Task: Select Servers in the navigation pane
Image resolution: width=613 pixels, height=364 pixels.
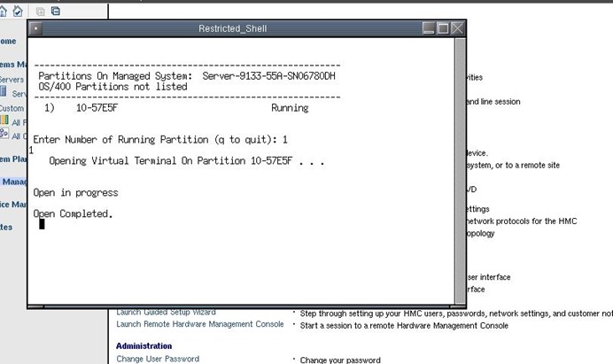Action: 12,80
